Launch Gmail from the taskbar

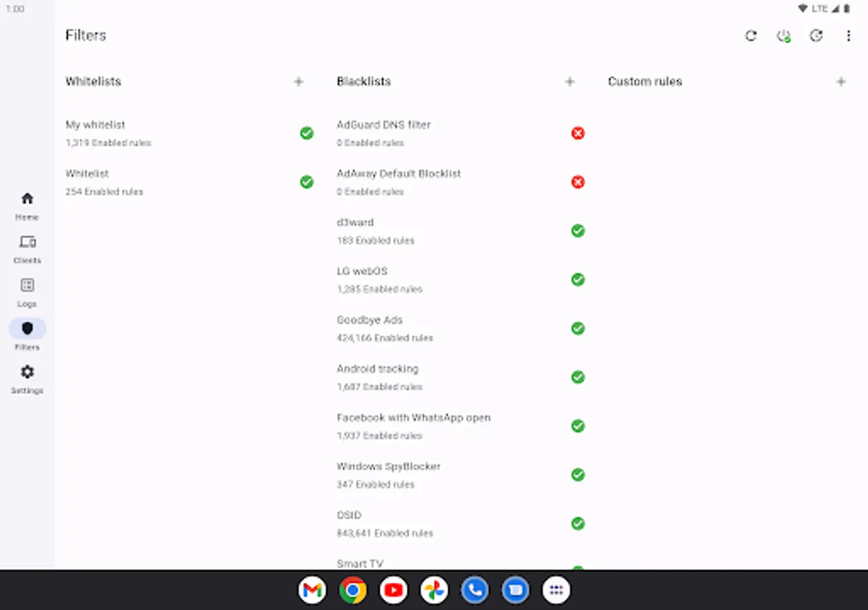pyautogui.click(x=312, y=590)
